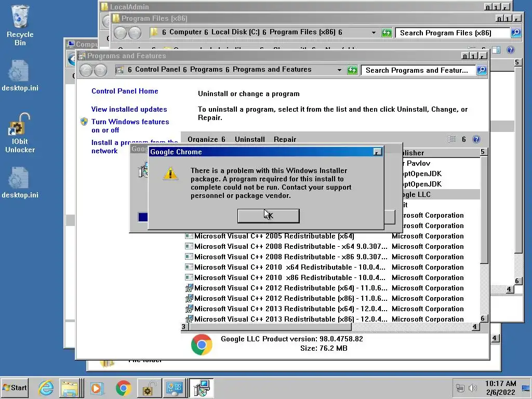Go back in Programs and Features window
532x399 pixels.
(86, 70)
